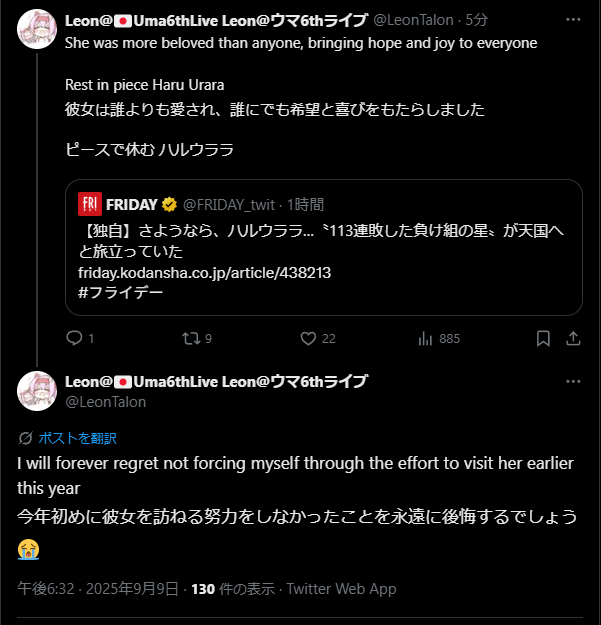The image size is (601, 625).
Task: Click the share icon on the first post
Action: point(574,338)
